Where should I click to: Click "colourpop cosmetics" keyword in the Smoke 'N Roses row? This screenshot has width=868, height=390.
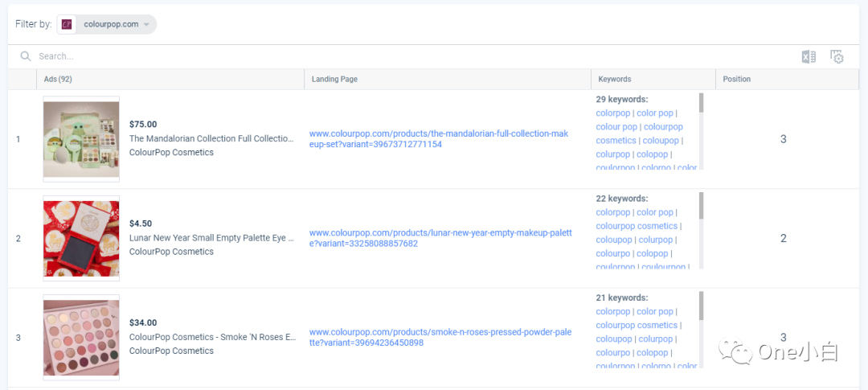click(x=637, y=325)
